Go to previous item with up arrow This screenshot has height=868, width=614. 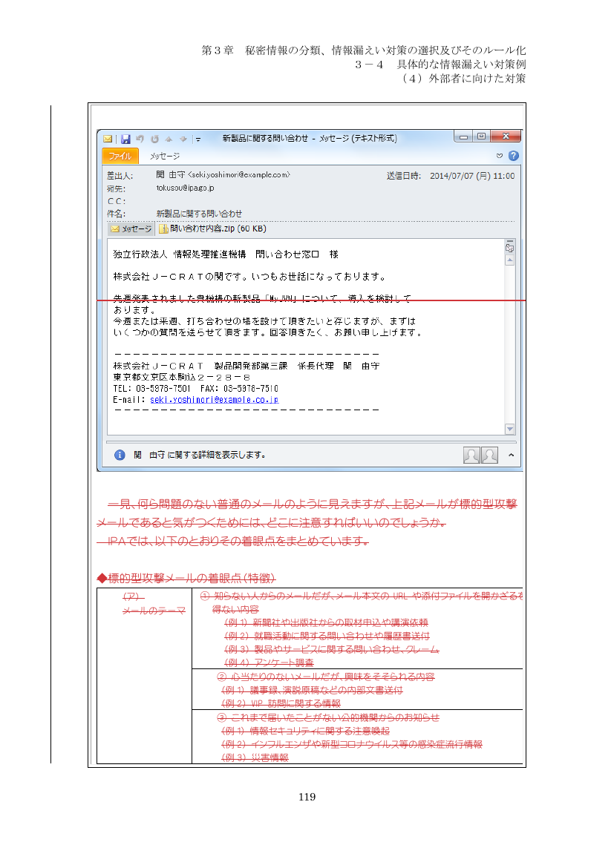point(169,139)
